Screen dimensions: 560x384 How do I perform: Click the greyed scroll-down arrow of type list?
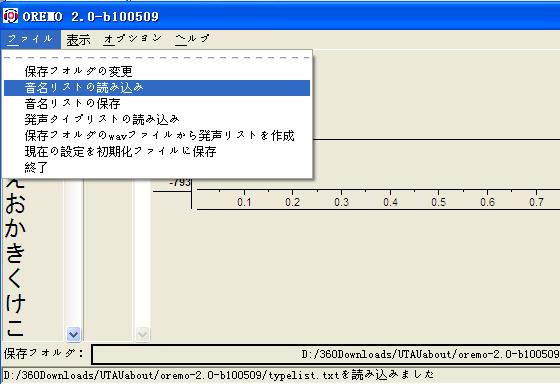[142, 334]
